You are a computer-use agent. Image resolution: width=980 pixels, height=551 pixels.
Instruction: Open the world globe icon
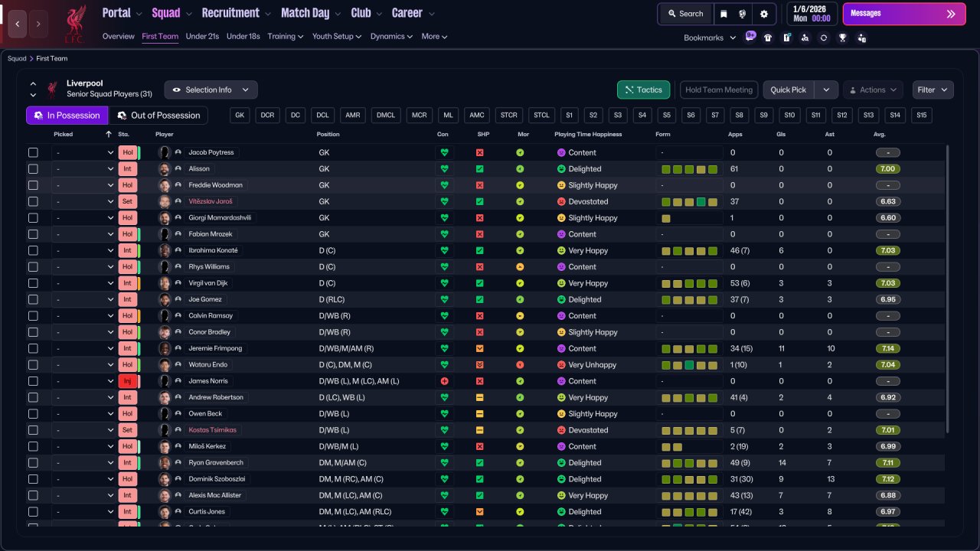[743, 14]
